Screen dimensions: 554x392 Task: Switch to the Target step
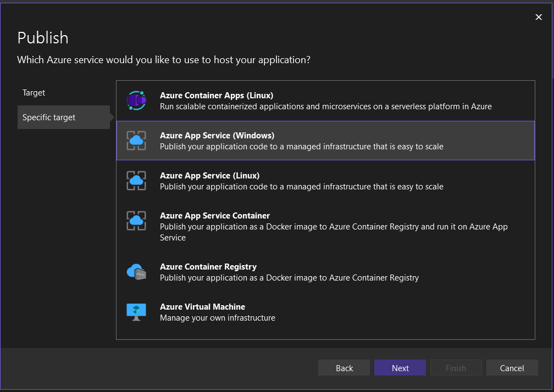click(34, 93)
